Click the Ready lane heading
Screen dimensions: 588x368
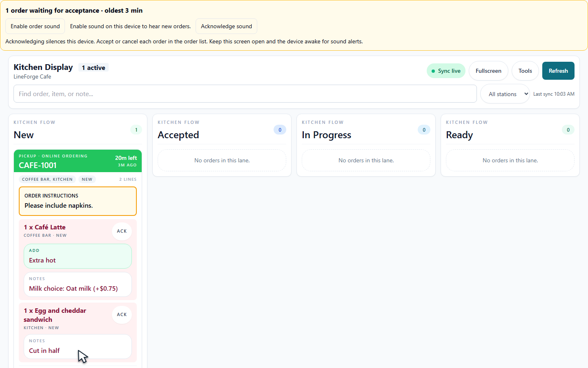pyautogui.click(x=459, y=135)
